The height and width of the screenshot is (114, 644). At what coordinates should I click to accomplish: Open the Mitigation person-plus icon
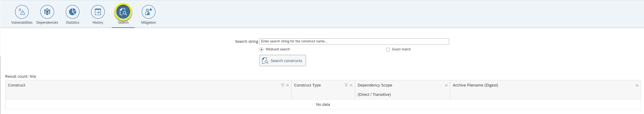[149, 12]
